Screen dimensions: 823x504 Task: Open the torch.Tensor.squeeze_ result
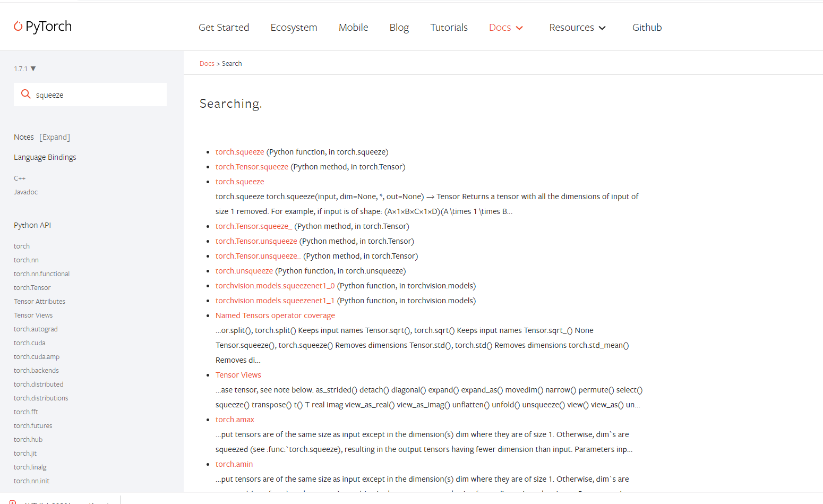click(x=254, y=226)
